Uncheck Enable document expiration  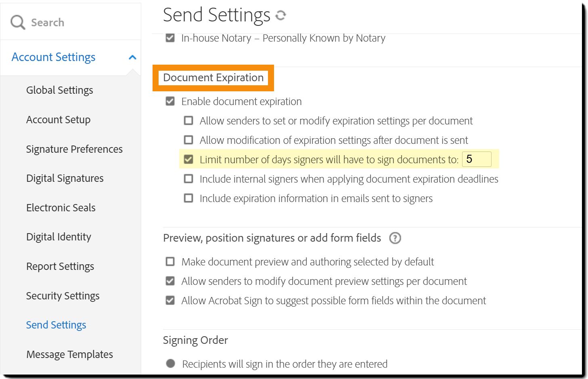tap(170, 101)
